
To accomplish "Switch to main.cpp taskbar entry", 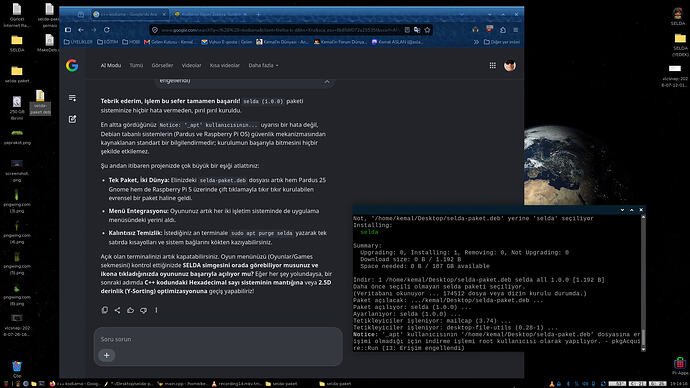I will point(183,384).
